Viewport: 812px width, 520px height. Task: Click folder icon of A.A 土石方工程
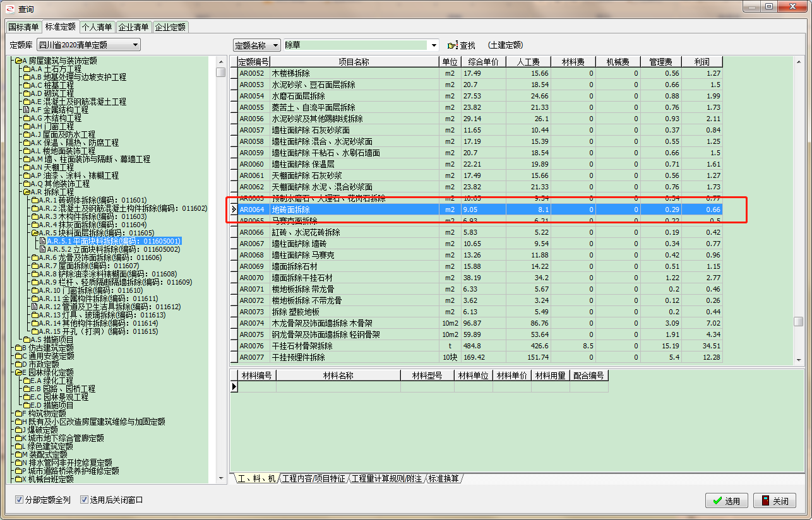(27, 69)
